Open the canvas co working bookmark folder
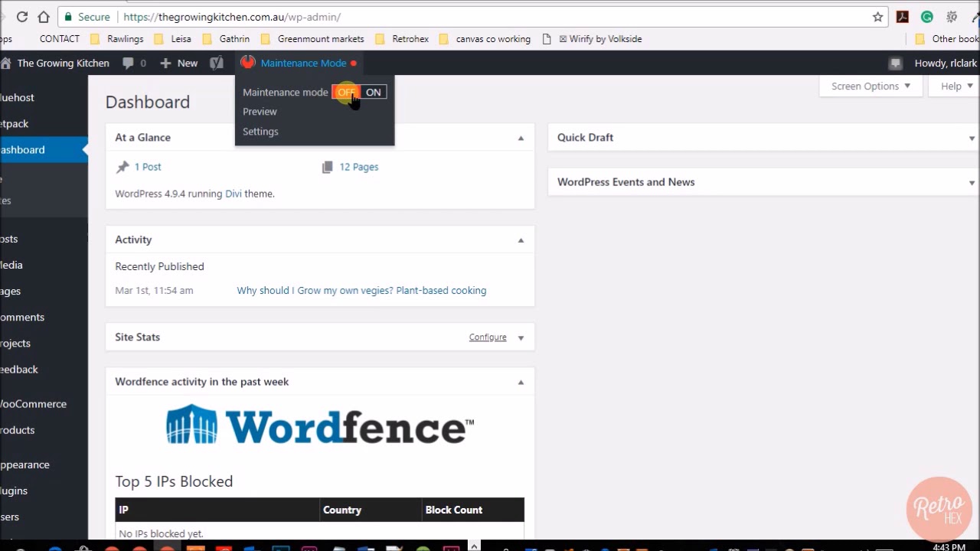Image resolution: width=980 pixels, height=551 pixels. (x=485, y=39)
